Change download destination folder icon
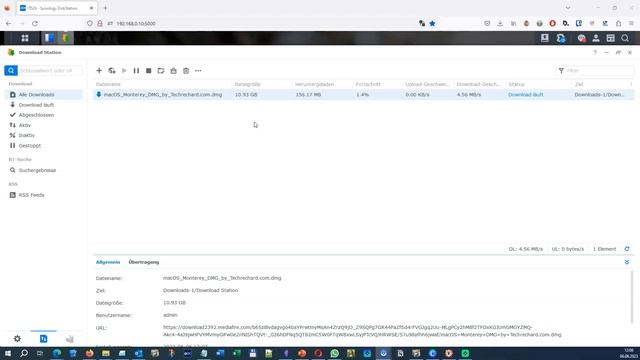The width and height of the screenshot is (640, 360). pyautogui.click(x=161, y=71)
